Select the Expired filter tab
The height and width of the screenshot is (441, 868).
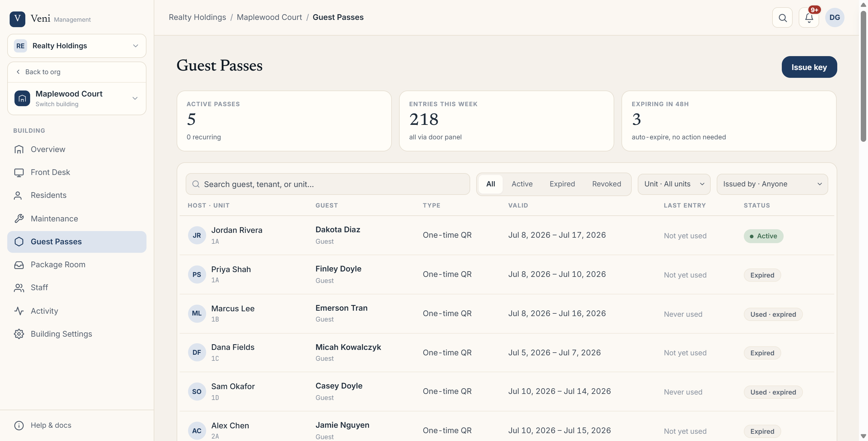point(562,184)
